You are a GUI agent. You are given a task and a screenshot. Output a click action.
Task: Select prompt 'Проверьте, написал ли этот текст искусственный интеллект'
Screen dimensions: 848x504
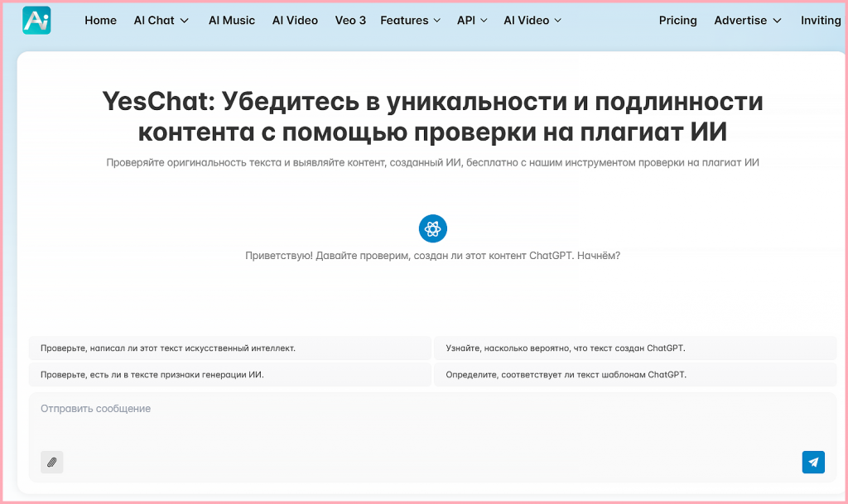pos(230,348)
